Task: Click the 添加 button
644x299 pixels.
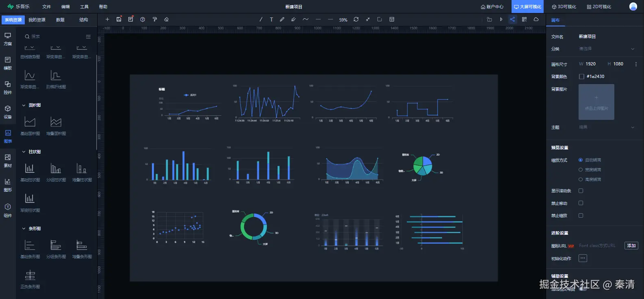Action: pos(631,246)
